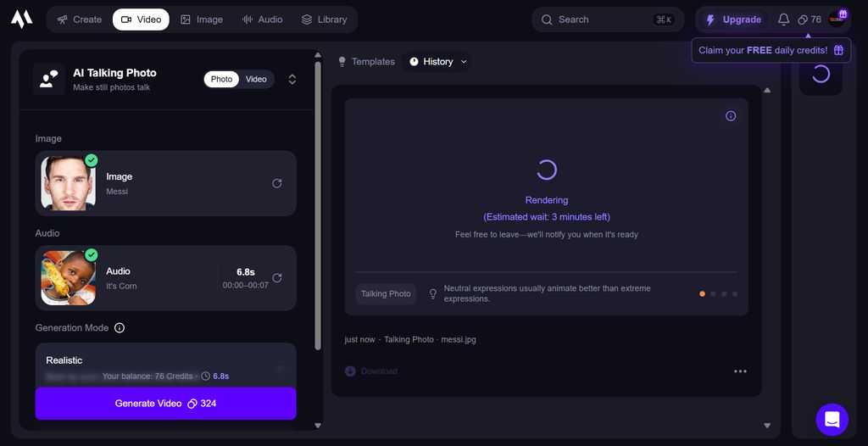Image resolution: width=868 pixels, height=446 pixels.
Task: Open the Templates tab
Action: pyautogui.click(x=366, y=62)
